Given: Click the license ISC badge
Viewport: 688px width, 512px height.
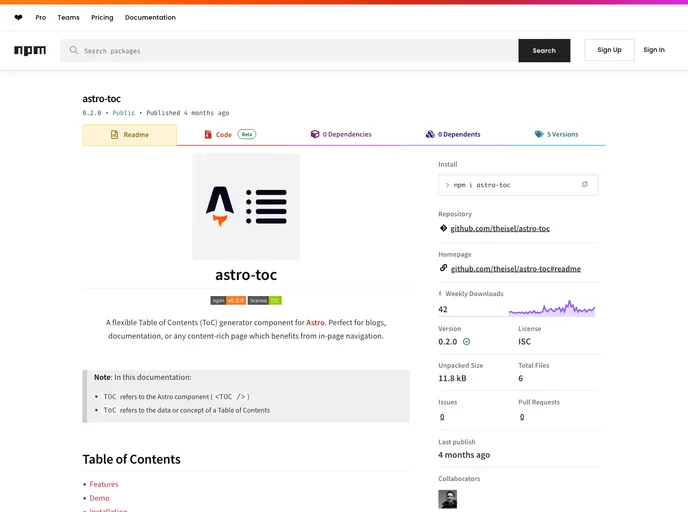Looking at the screenshot, I should click(x=265, y=301).
